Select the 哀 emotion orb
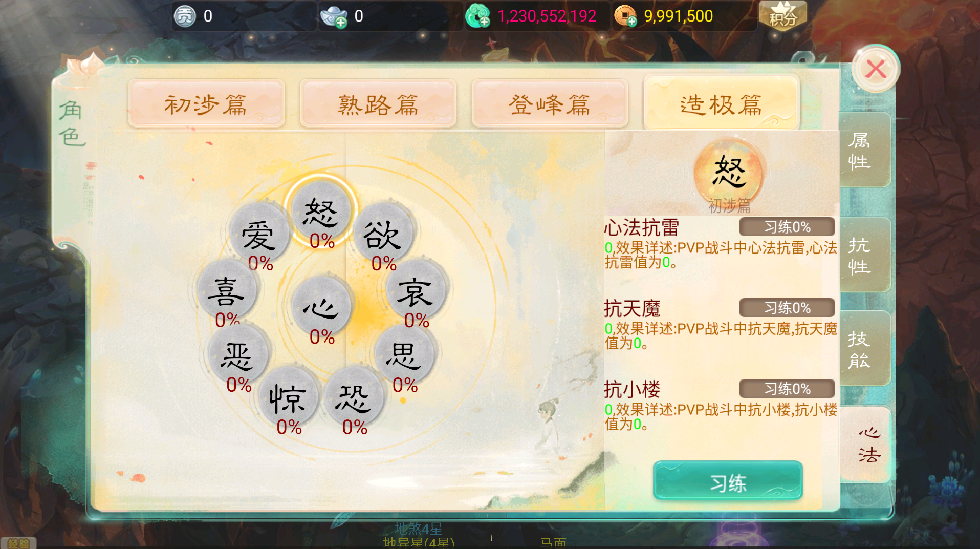This screenshot has width=980, height=549. pos(416,290)
